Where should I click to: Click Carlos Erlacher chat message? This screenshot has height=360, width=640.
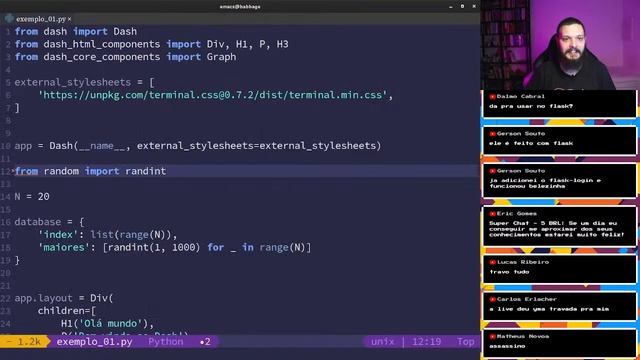[x=560, y=307]
